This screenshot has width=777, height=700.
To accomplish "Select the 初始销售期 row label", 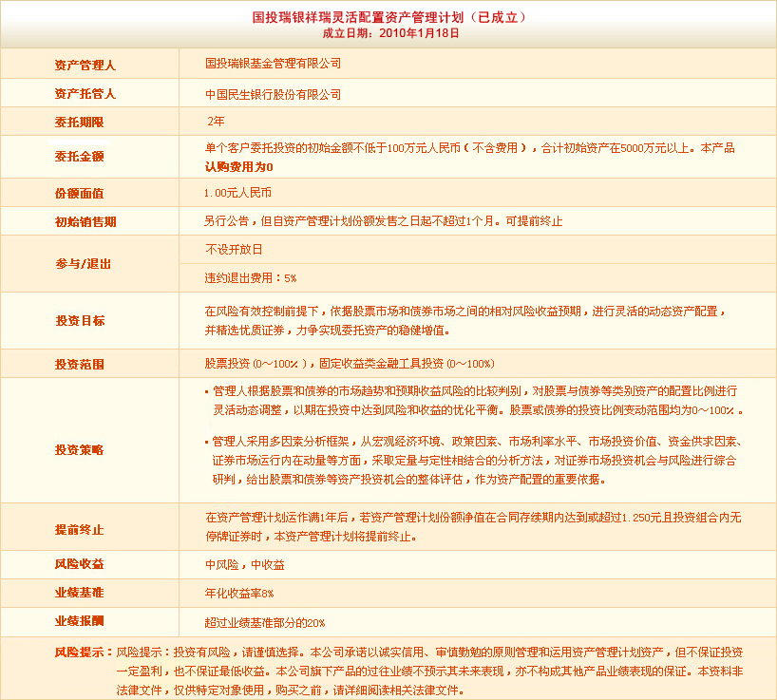I will (x=85, y=221).
